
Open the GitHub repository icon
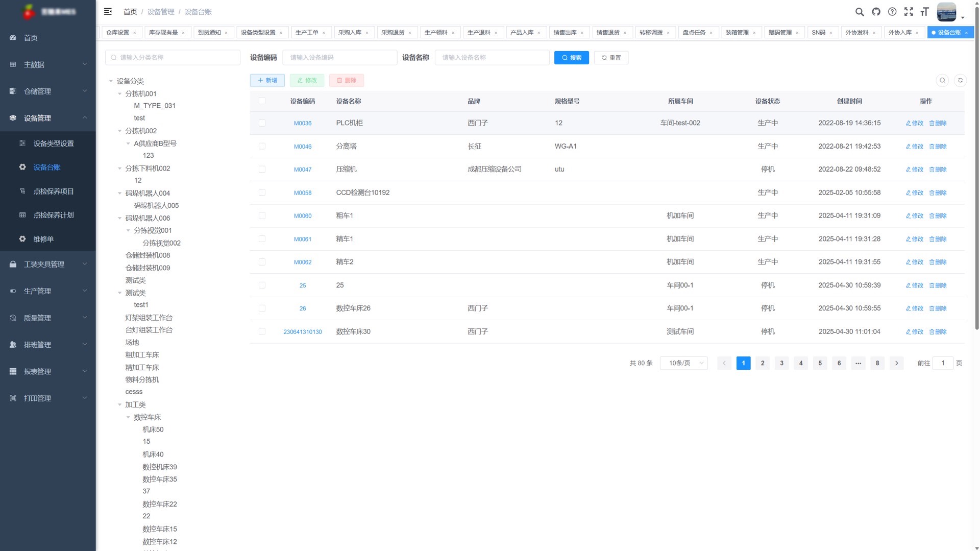point(876,12)
